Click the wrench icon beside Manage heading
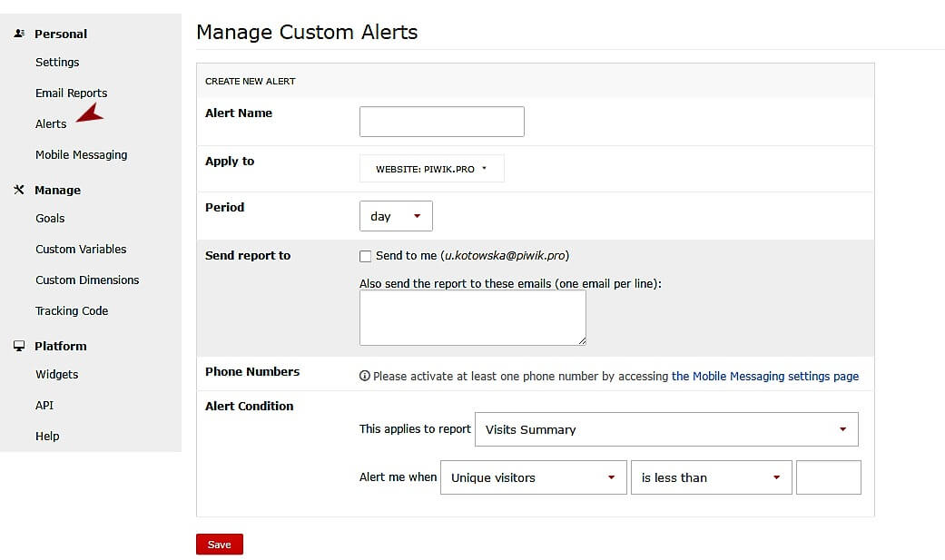The height and width of the screenshot is (560, 945). click(x=19, y=190)
